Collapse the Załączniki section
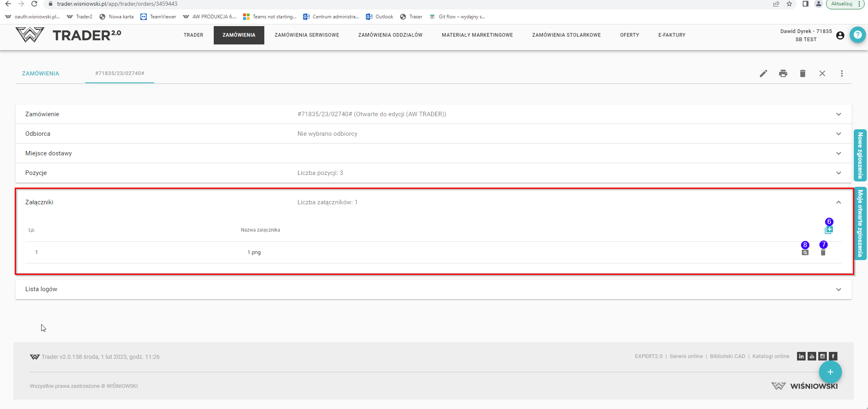The width and height of the screenshot is (868, 409). [838, 202]
